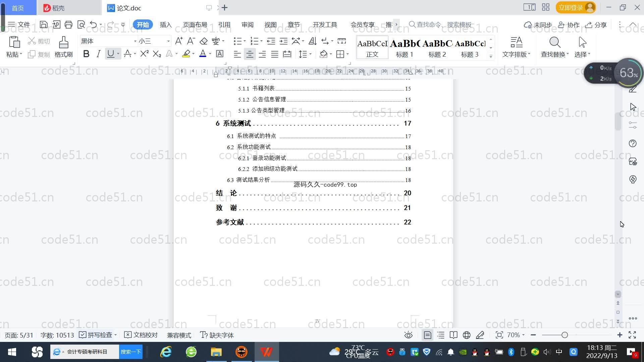Increase font size with the A+ icon

[x=179, y=41]
